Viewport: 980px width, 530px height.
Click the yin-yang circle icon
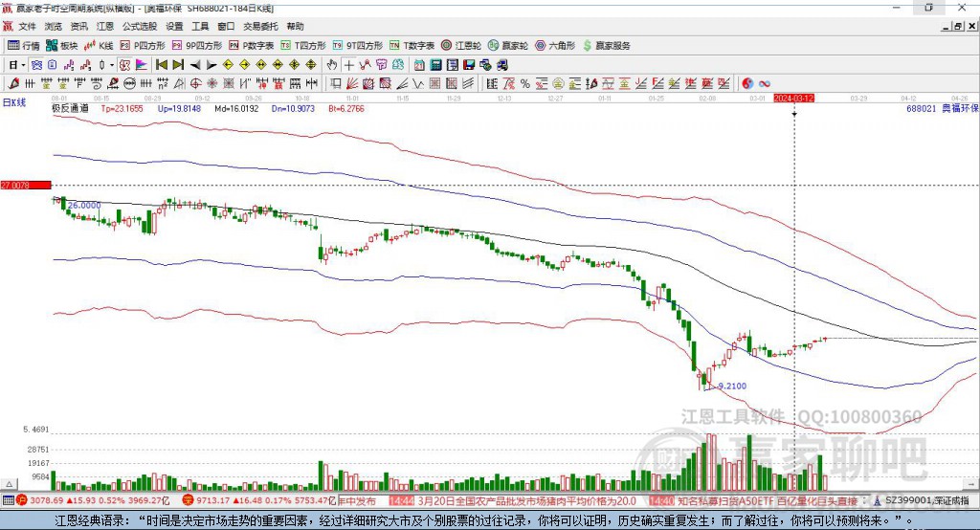tap(747, 84)
